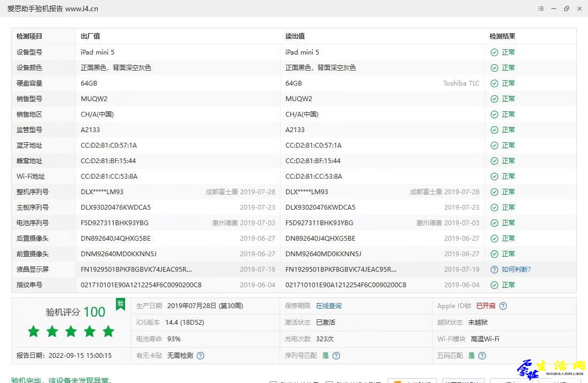This screenshot has height=383, width=588.
Task: Select the iOS version 14.4 (18D52)
Action: (x=184, y=322)
